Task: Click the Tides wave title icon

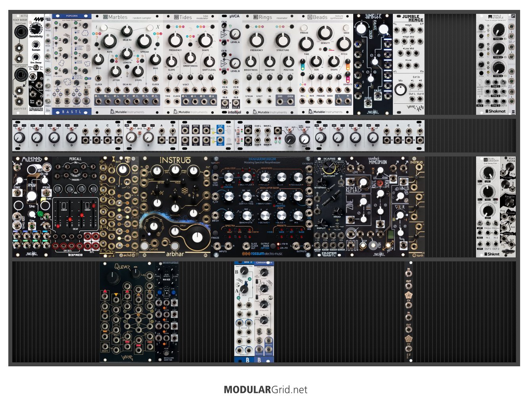Action: [x=176, y=17]
